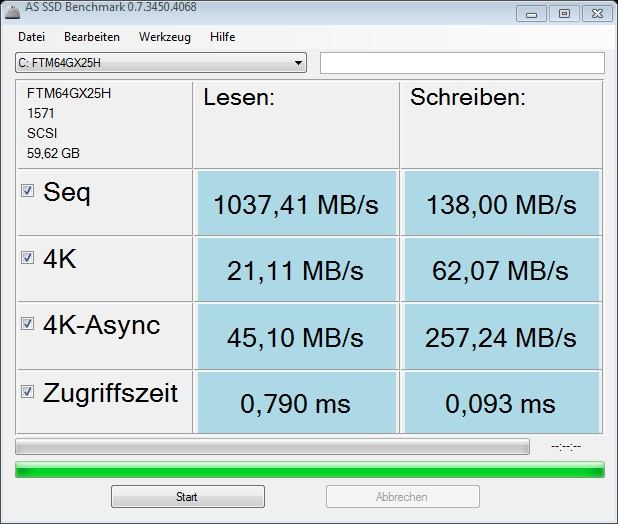
Task: Minimize the AS SSD Benchmark window
Action: click(x=532, y=12)
